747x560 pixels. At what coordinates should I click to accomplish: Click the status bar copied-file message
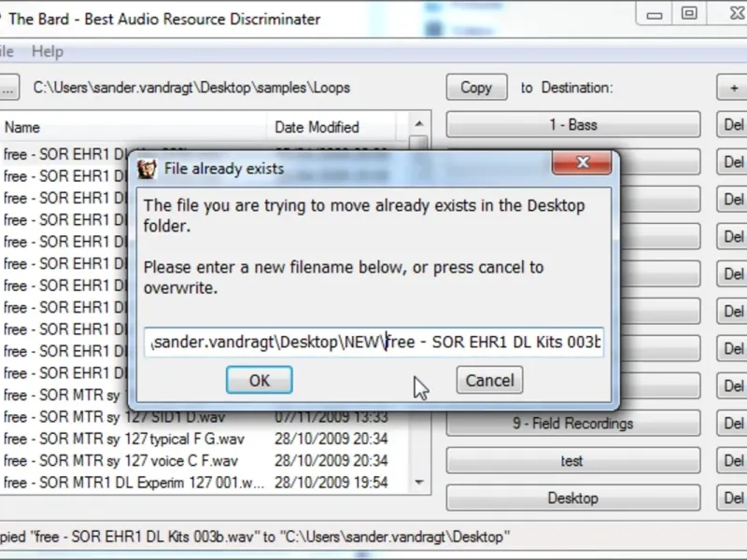(255, 538)
